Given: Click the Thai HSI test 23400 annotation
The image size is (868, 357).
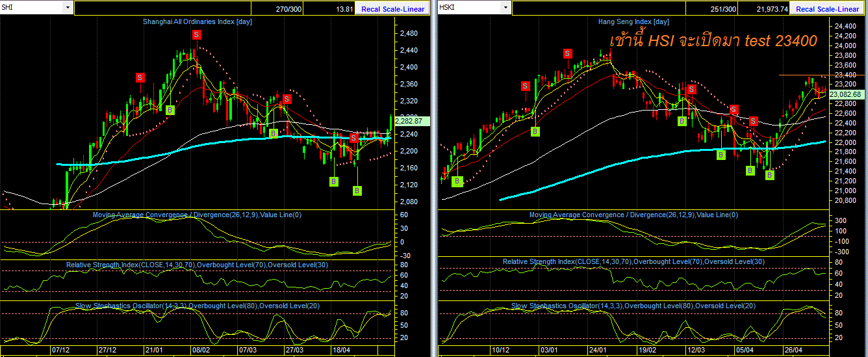Looking at the screenshot, I should click(x=713, y=40).
